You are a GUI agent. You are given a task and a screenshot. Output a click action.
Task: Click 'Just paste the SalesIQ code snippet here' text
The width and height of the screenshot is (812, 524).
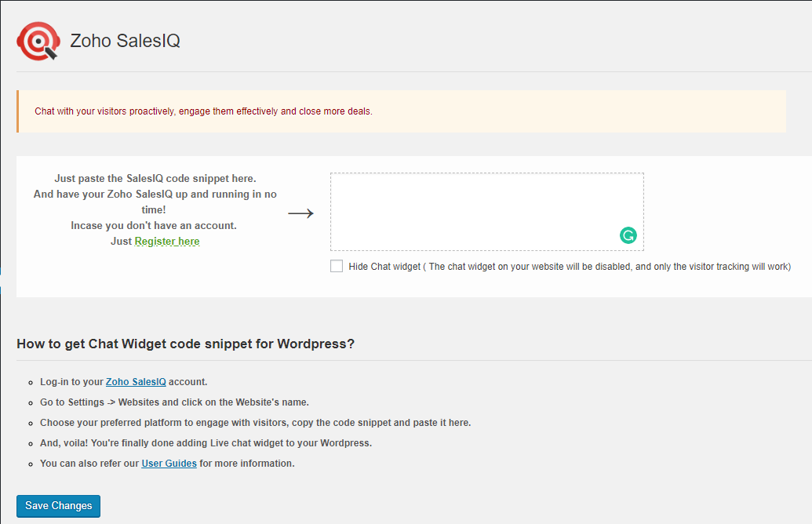(155, 179)
